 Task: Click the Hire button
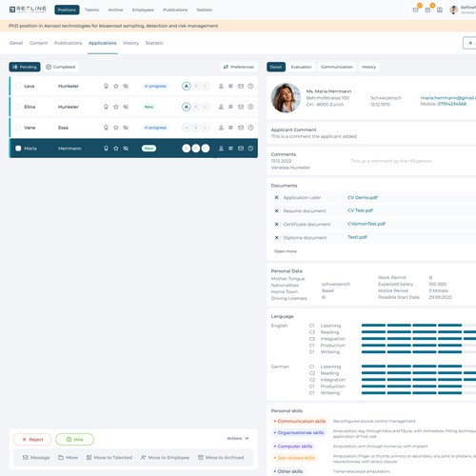pyautogui.click(x=74, y=440)
